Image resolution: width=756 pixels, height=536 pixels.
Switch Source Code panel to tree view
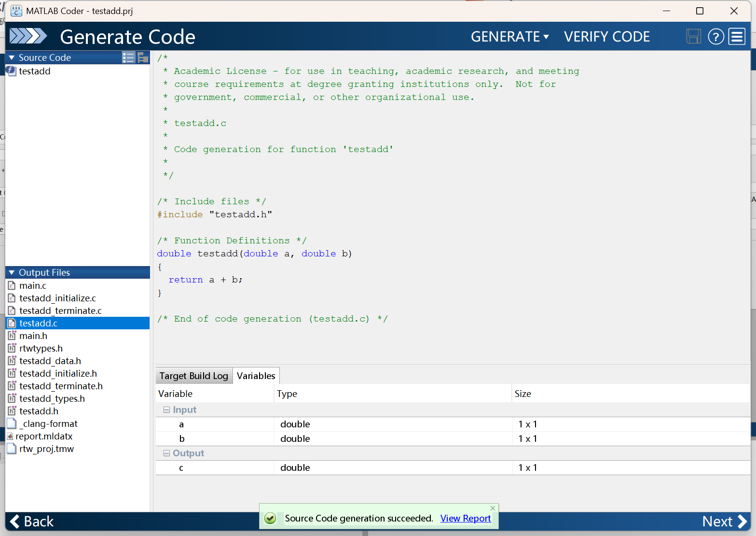tap(143, 57)
